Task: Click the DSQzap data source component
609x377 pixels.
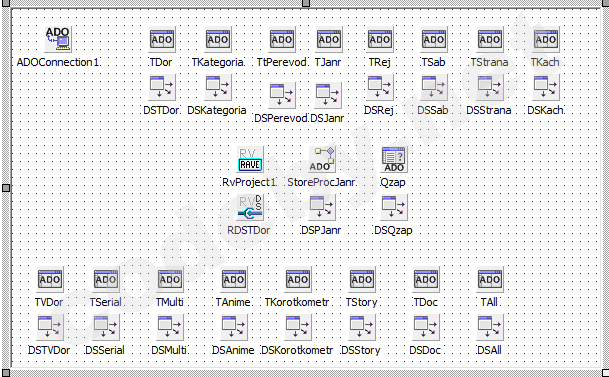Action: coord(394,207)
